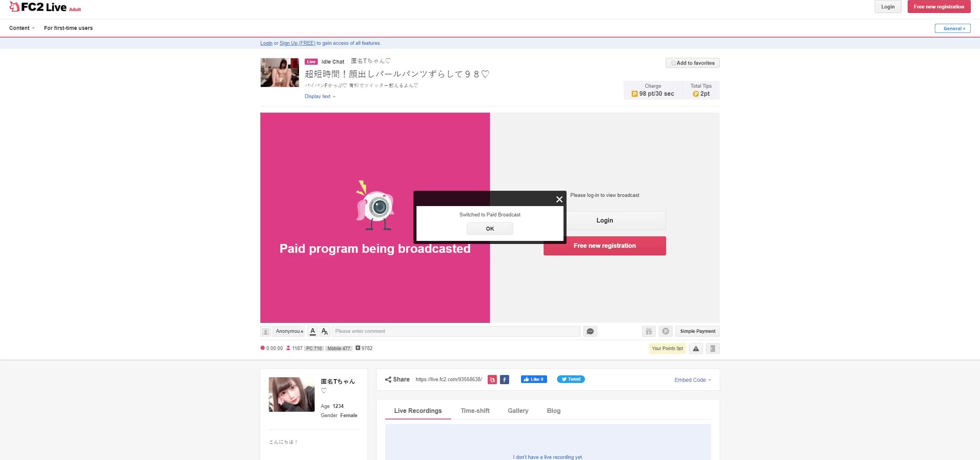Click the broadcaster profile photo

click(x=292, y=395)
